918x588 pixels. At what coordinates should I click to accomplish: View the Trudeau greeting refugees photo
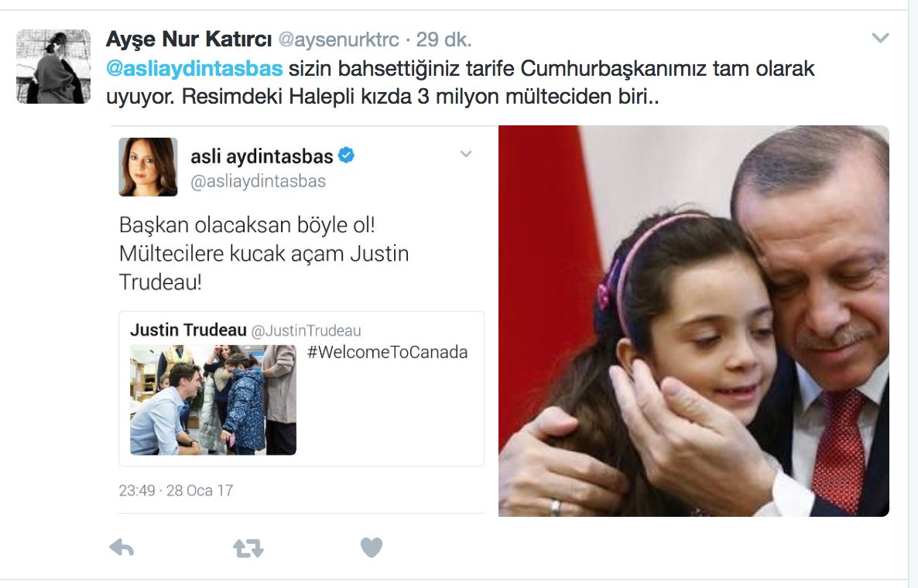[213, 400]
